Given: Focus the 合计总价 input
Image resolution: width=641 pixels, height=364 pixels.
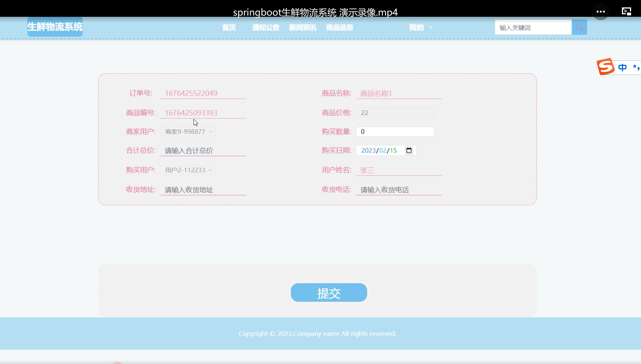Looking at the screenshot, I should click(203, 151).
